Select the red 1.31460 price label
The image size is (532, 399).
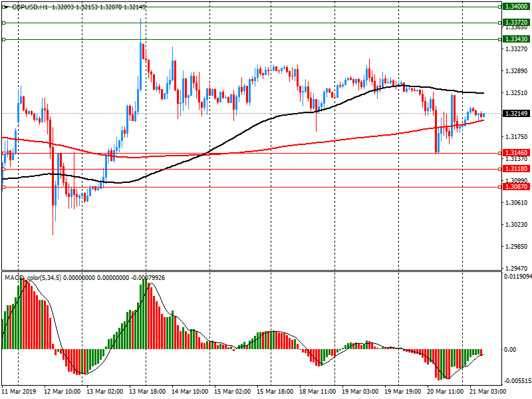click(x=516, y=153)
